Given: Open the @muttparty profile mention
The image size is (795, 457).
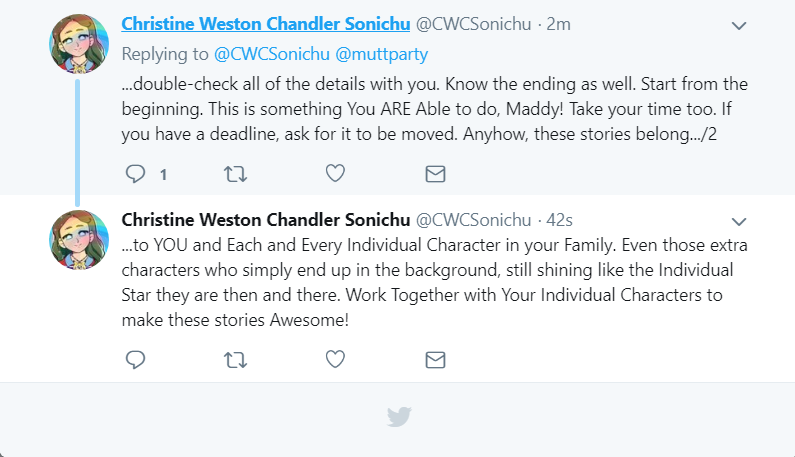Looking at the screenshot, I should [382, 54].
